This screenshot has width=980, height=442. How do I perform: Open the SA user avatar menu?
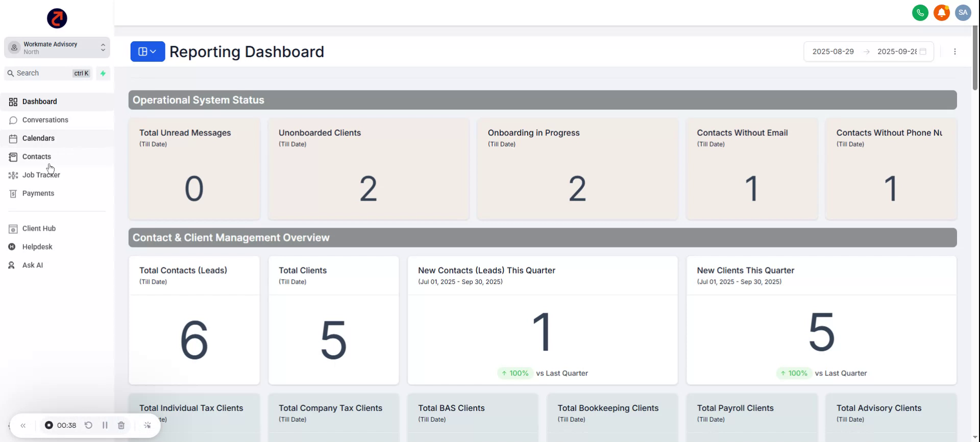pos(963,13)
